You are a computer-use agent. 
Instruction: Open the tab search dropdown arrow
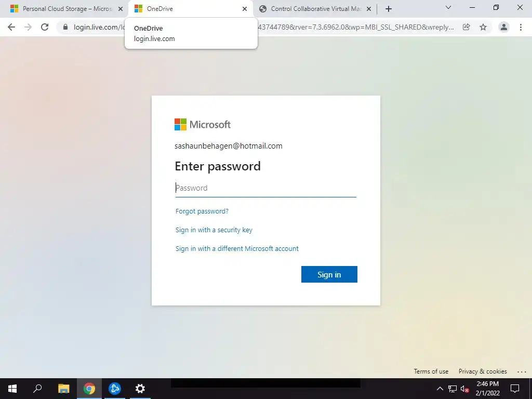(448, 7)
